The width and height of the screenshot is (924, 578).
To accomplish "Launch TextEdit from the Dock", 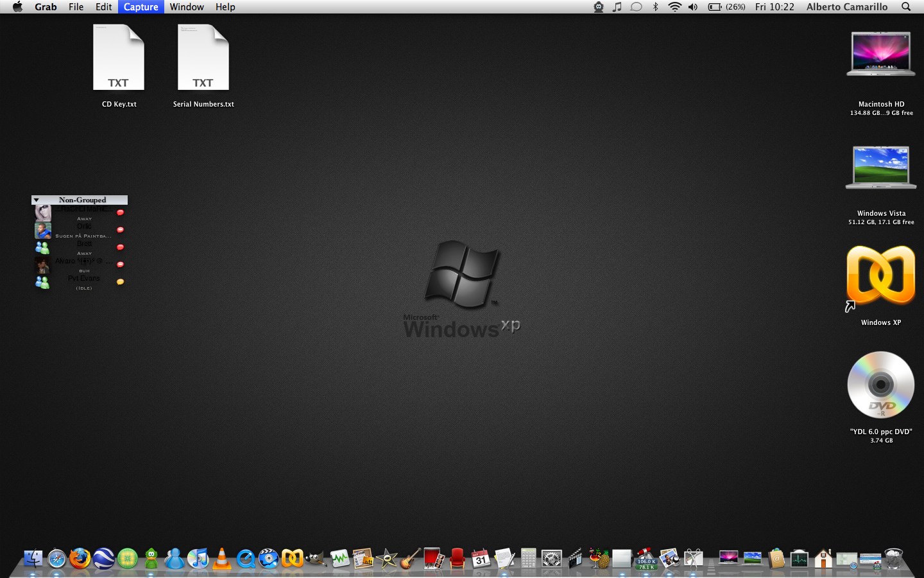I will pyautogui.click(x=504, y=559).
